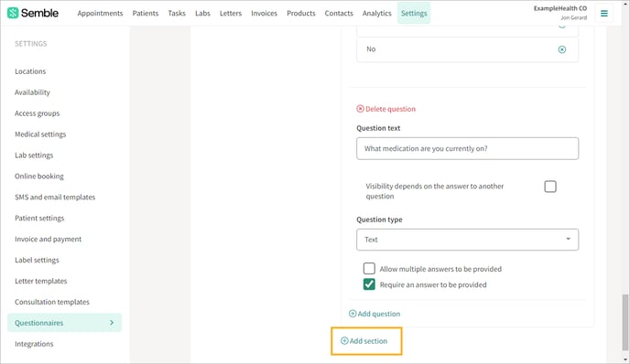
Task: Open the hamburger menu icon
Action: 603,13
